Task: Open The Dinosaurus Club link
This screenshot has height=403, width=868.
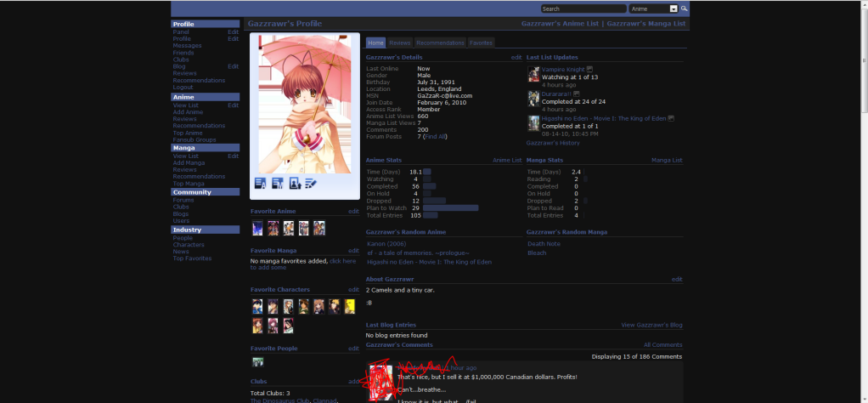Action: point(279,400)
